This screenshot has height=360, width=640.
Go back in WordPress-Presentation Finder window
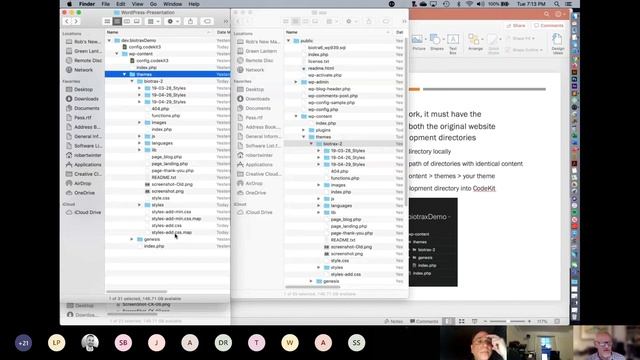coord(67,21)
